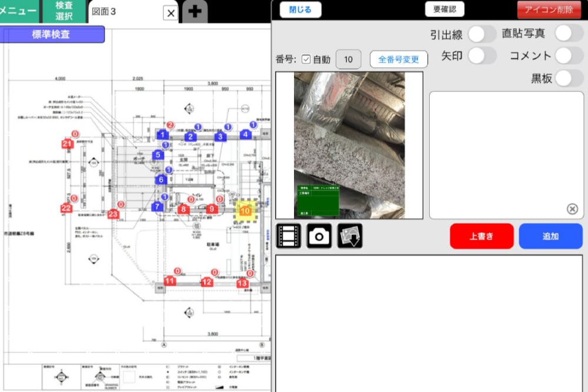588x392 pixels.
Task: Add a new drawing tab with plus
Action: 195,12
